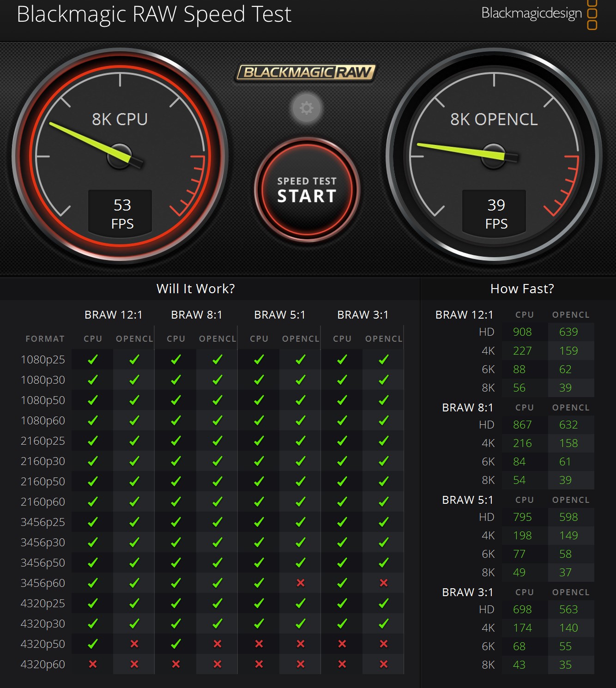Click the 4320p60 format row label
The width and height of the screenshot is (616, 688).
click(x=43, y=664)
